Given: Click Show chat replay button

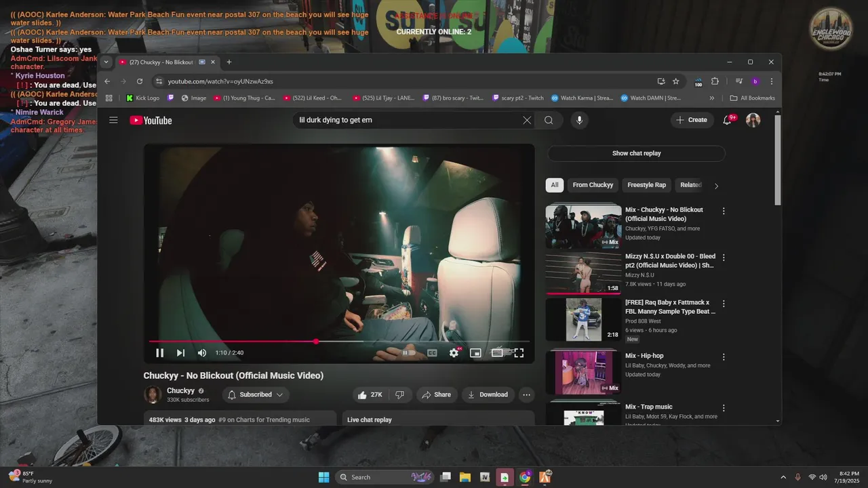Looking at the screenshot, I should pyautogui.click(x=636, y=153).
